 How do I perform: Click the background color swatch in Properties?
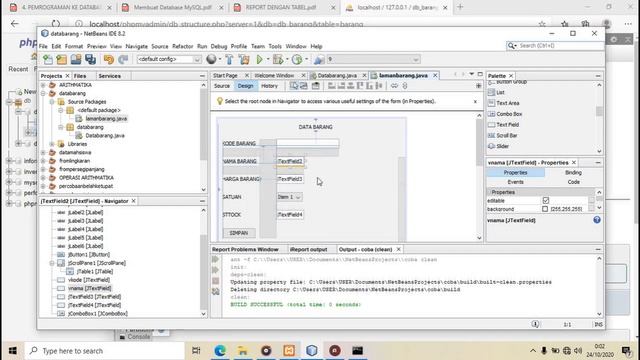(x=545, y=209)
